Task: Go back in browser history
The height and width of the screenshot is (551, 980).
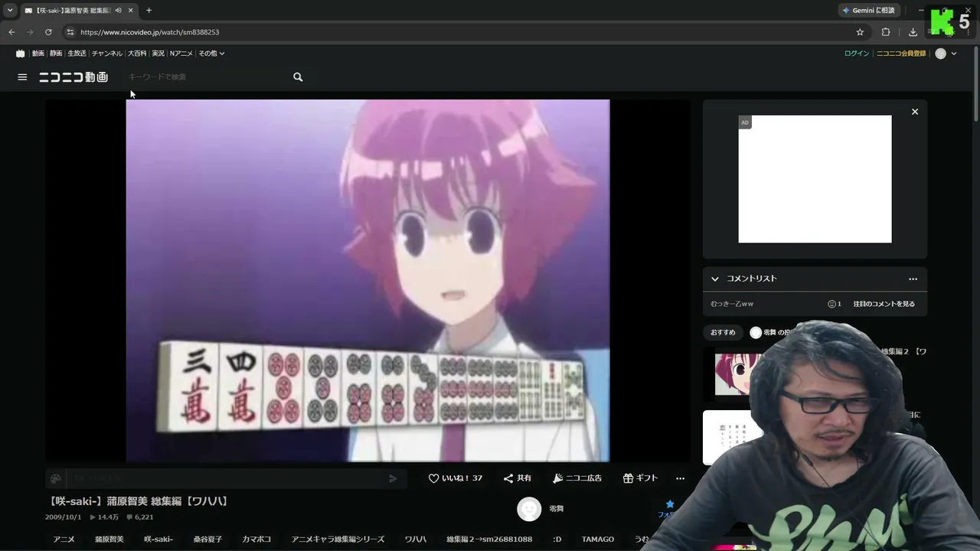Action: pyautogui.click(x=11, y=32)
